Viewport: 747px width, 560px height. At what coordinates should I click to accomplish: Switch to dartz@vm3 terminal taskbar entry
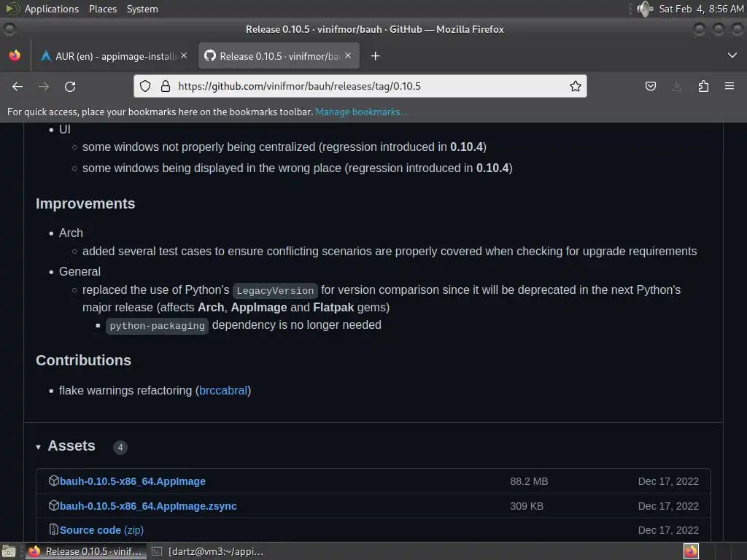coord(208,551)
